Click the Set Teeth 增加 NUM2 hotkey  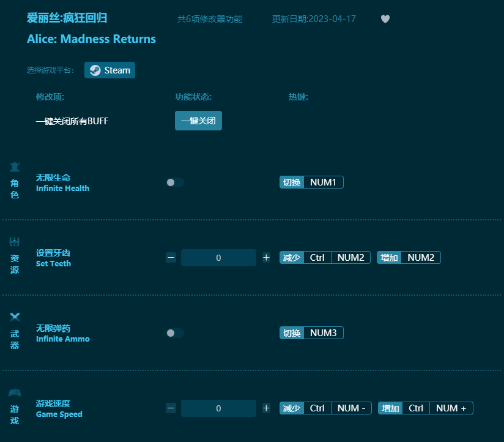click(x=409, y=258)
